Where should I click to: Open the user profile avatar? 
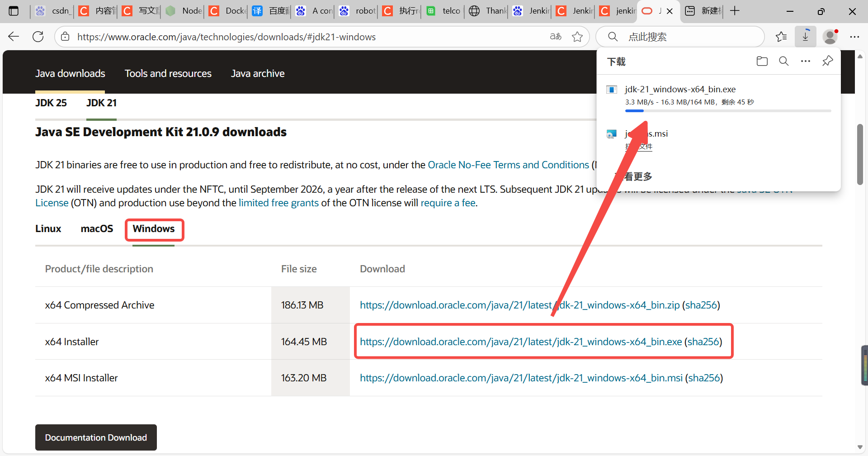pos(830,37)
